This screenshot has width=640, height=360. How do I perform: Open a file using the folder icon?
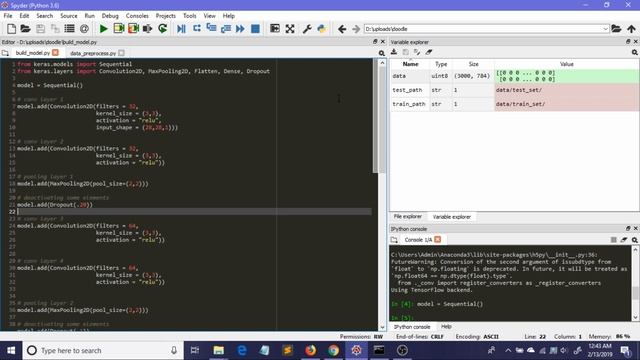point(26,29)
